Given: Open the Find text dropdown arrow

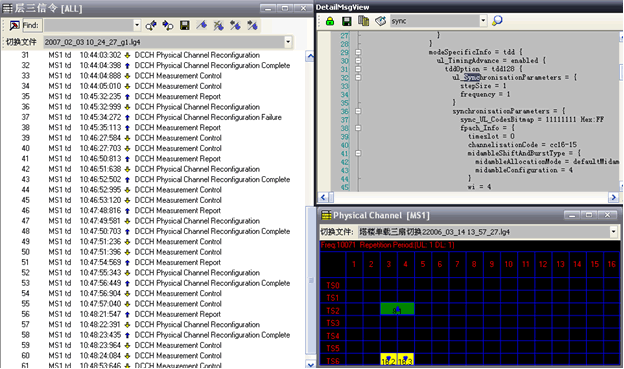Looking at the screenshot, I should (x=137, y=25).
